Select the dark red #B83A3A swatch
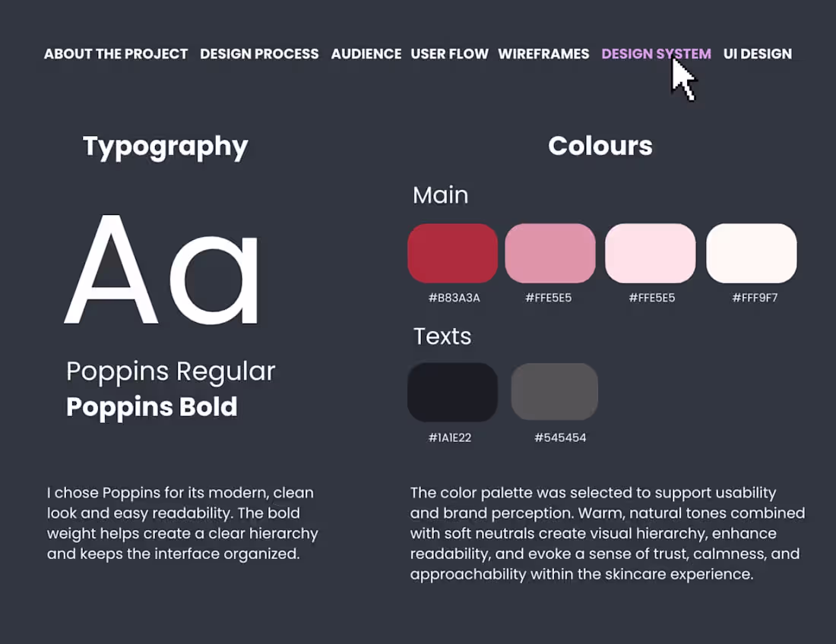Image resolution: width=836 pixels, height=644 pixels. tap(452, 253)
